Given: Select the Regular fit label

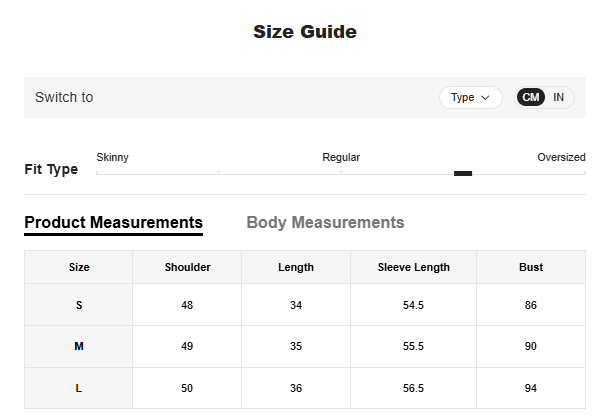Looking at the screenshot, I should tap(341, 158).
